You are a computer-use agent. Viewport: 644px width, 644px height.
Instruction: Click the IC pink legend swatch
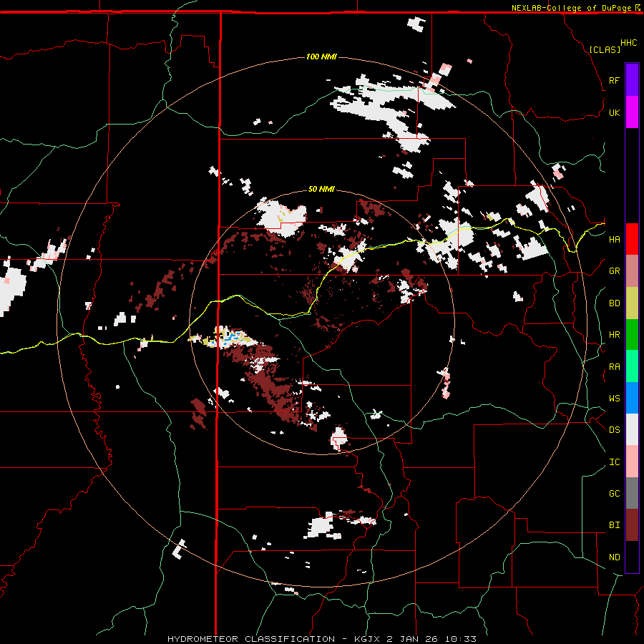click(632, 462)
